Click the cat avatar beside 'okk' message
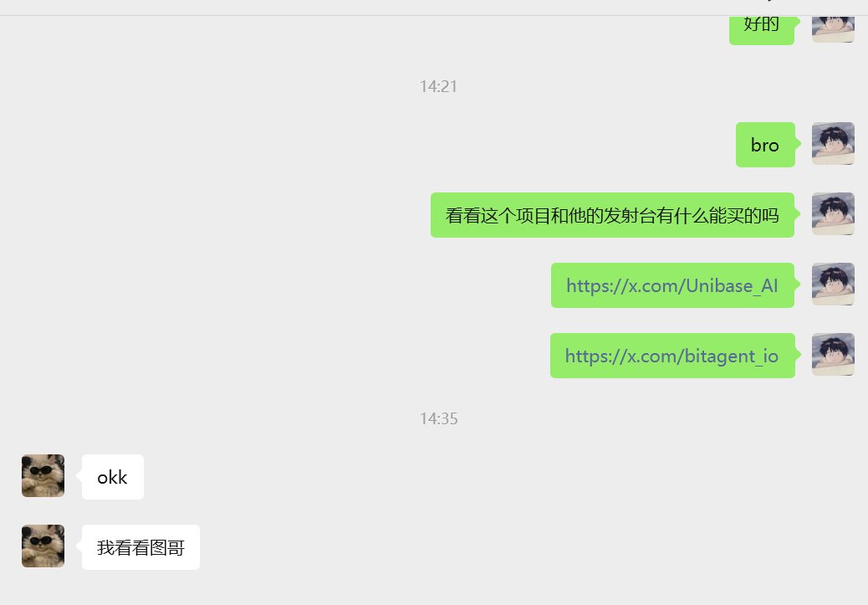Screen dimensions: 868x605 click(43, 476)
